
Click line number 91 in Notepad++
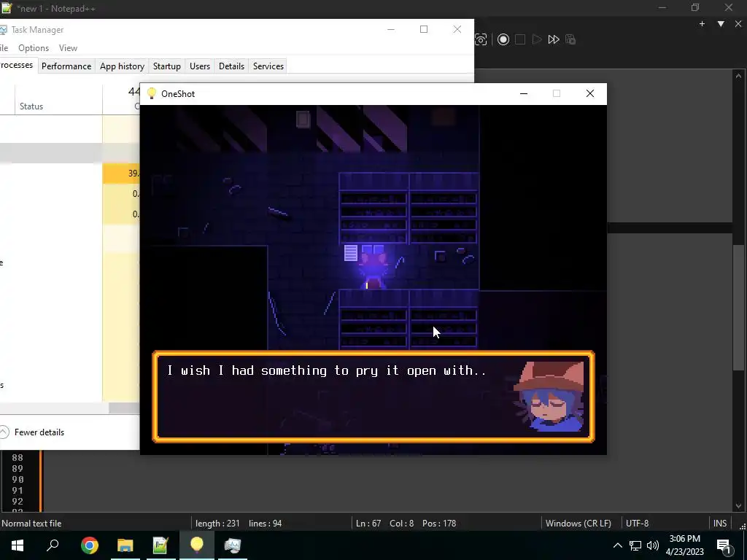tap(18, 491)
